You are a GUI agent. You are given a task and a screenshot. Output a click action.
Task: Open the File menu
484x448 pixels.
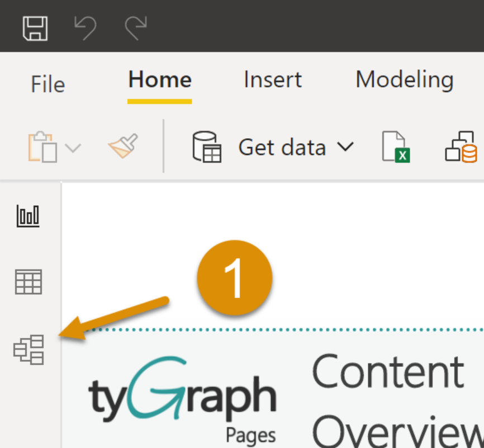(x=48, y=84)
